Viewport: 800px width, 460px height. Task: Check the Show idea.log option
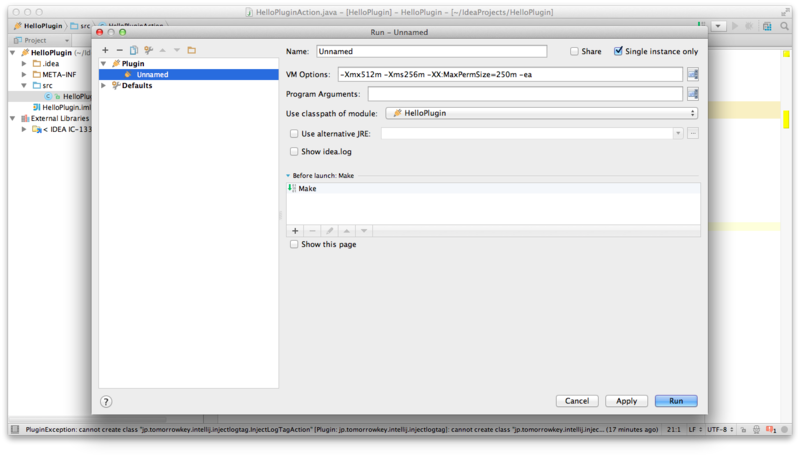pyautogui.click(x=294, y=151)
